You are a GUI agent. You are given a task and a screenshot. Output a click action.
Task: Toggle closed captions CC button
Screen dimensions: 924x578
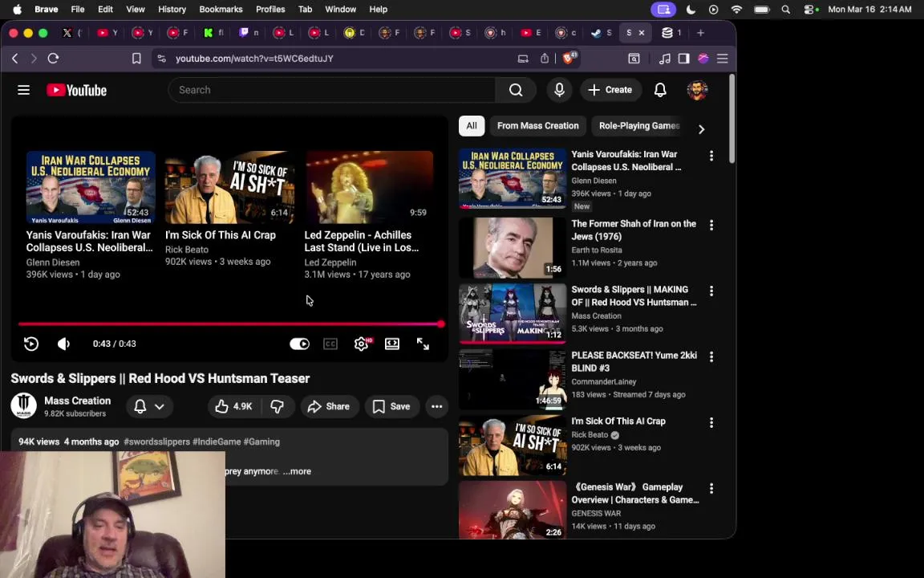330,344
